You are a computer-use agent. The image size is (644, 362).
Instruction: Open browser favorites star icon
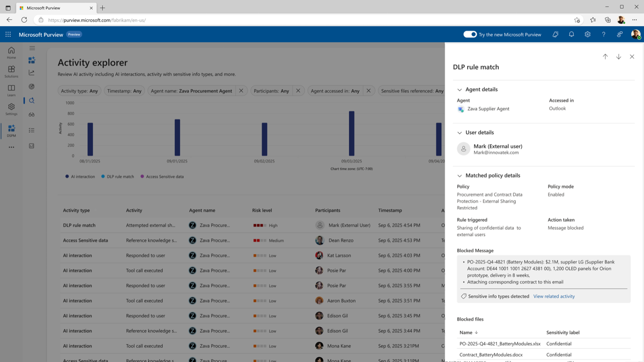pos(593,20)
